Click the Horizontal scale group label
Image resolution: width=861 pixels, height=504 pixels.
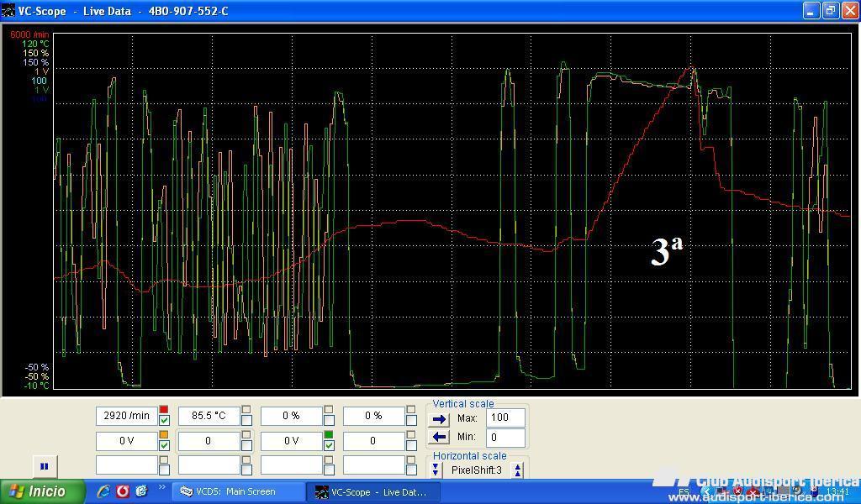[x=469, y=456]
